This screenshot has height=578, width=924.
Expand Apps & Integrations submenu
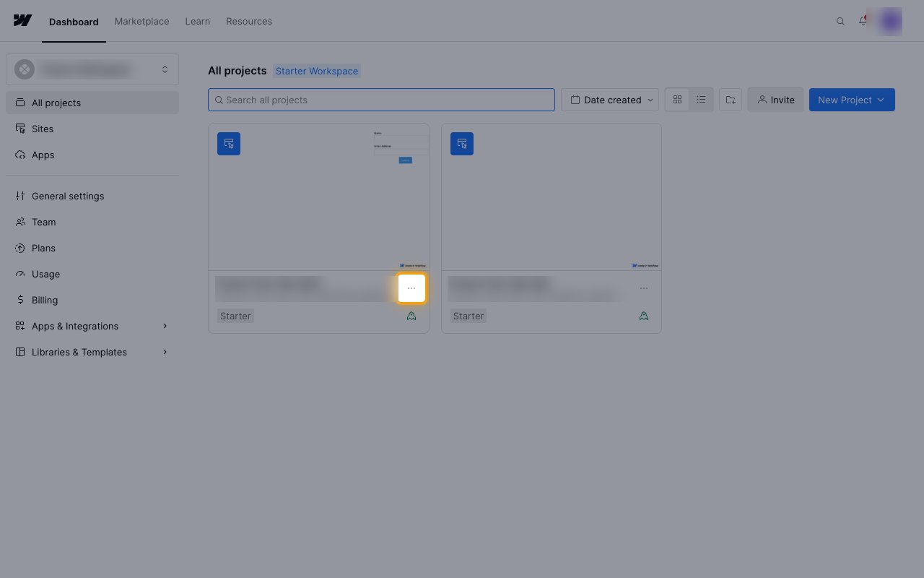[x=92, y=326]
